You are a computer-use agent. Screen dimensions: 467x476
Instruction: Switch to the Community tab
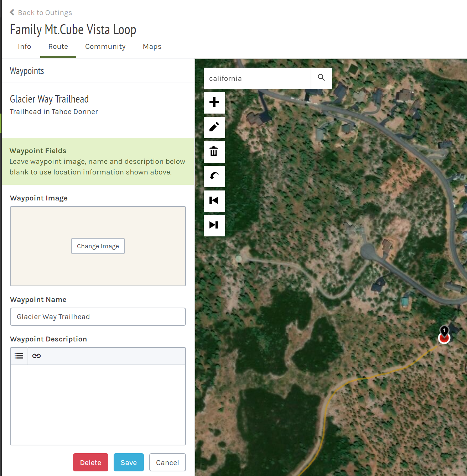click(x=105, y=47)
